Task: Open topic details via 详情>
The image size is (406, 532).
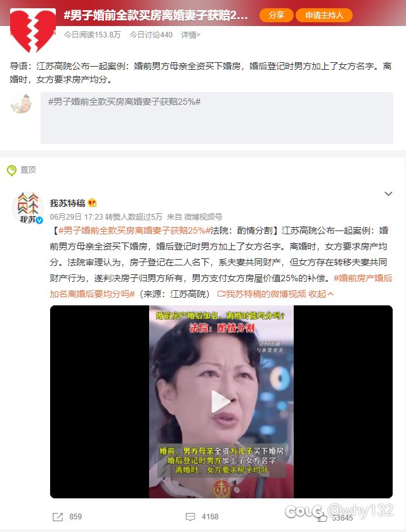Action: (x=190, y=35)
